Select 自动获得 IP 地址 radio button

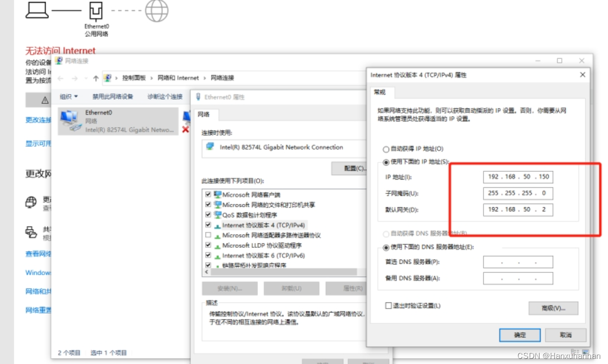(386, 149)
